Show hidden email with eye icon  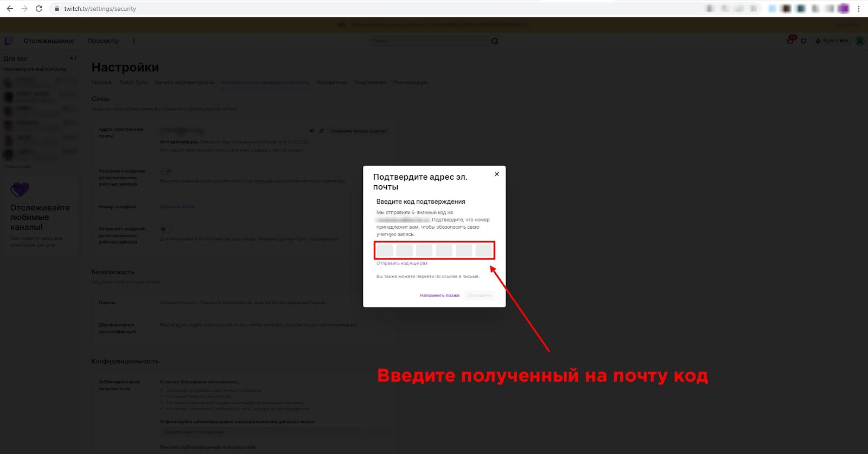tap(311, 131)
